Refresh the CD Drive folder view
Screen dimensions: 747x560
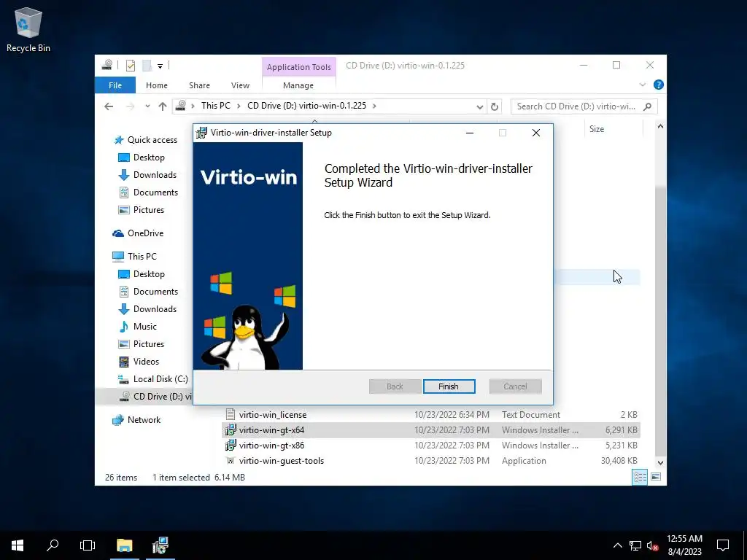click(495, 106)
